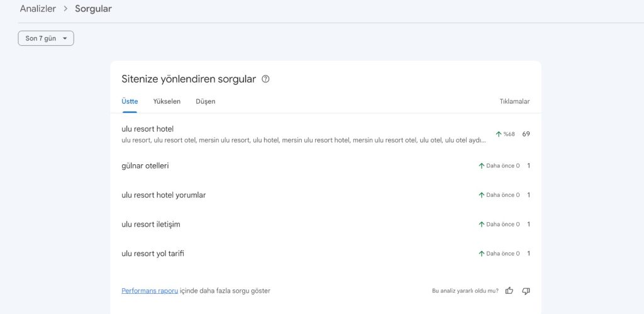This screenshot has height=314, width=644.
Task: Click the Tıklamalar column header
Action: click(x=514, y=101)
